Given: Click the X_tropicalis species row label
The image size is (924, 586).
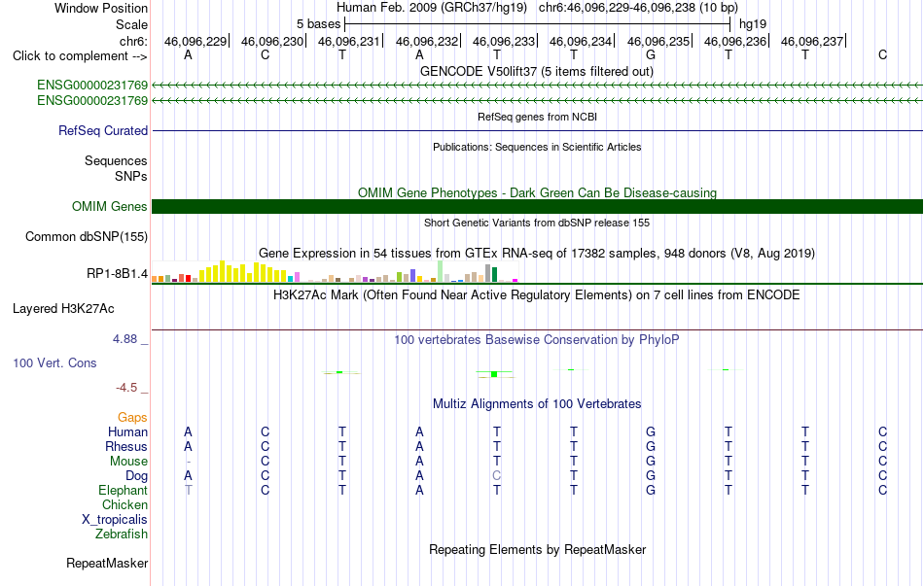Looking at the screenshot, I should coord(115,520).
